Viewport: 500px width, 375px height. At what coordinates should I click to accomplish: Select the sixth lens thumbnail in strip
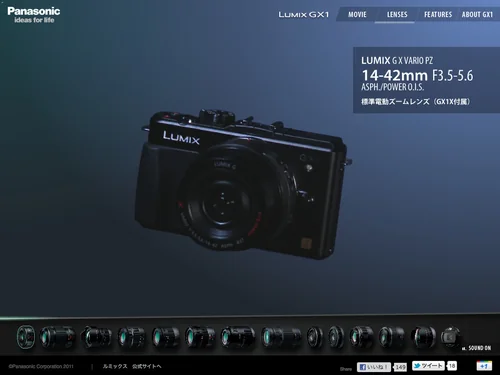[200, 337]
